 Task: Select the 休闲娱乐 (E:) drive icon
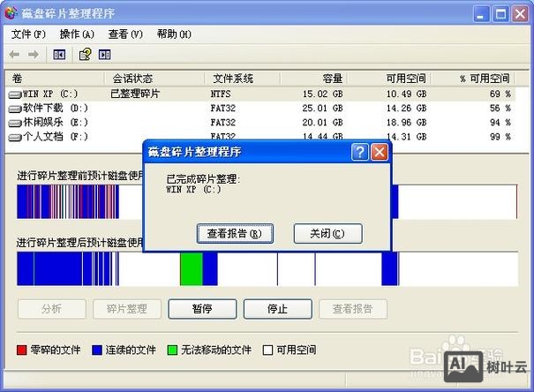[x=15, y=123]
